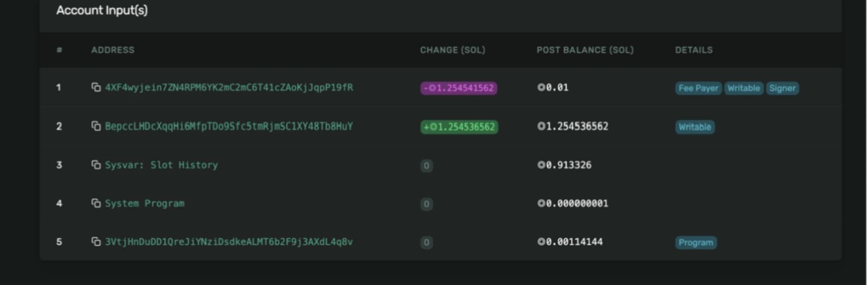Click the Fee Payer badge
868x285 pixels.
[x=698, y=88]
